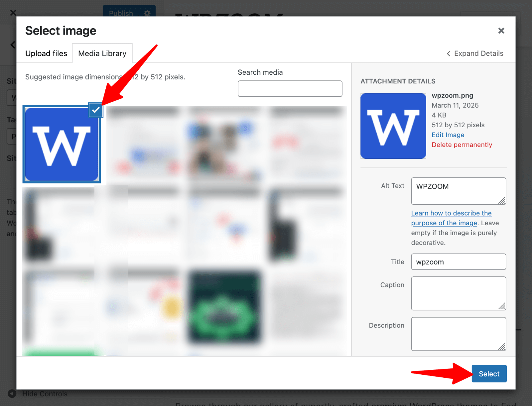The width and height of the screenshot is (532, 406).
Task: Click the March 11, 2025 date text
Action: click(455, 105)
